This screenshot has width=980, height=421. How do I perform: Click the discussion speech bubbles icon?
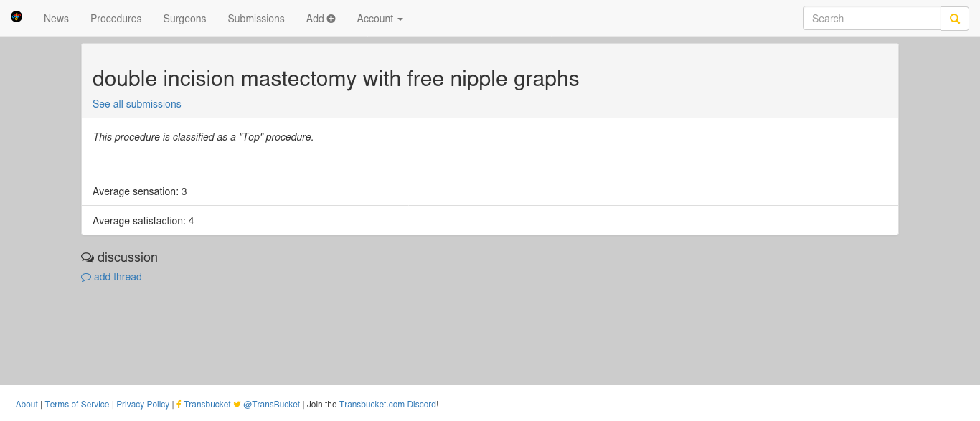click(88, 257)
